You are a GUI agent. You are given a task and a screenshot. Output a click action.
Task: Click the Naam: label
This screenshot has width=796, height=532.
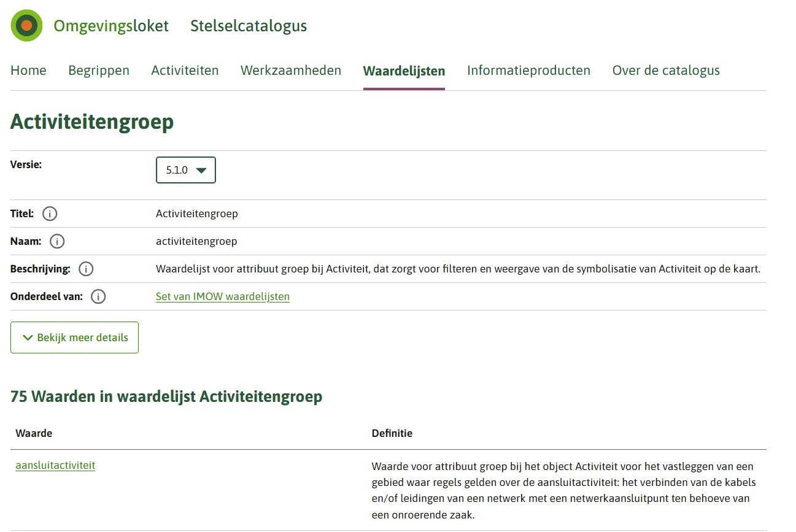[x=26, y=241]
